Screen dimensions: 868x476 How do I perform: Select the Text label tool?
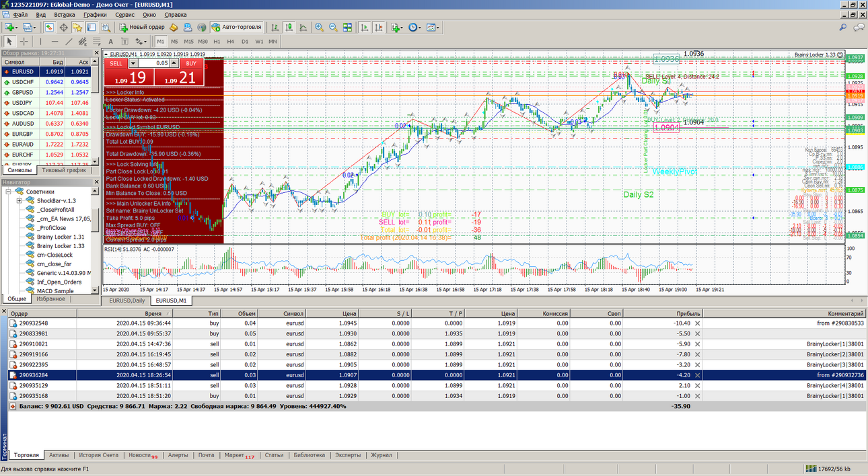(x=110, y=42)
